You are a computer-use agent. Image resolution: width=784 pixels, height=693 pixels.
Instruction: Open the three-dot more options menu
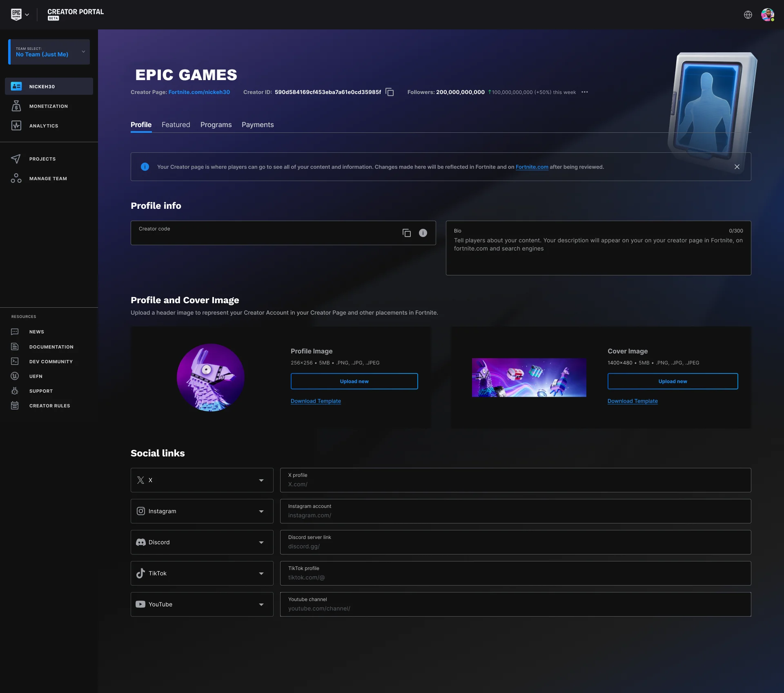coord(585,92)
